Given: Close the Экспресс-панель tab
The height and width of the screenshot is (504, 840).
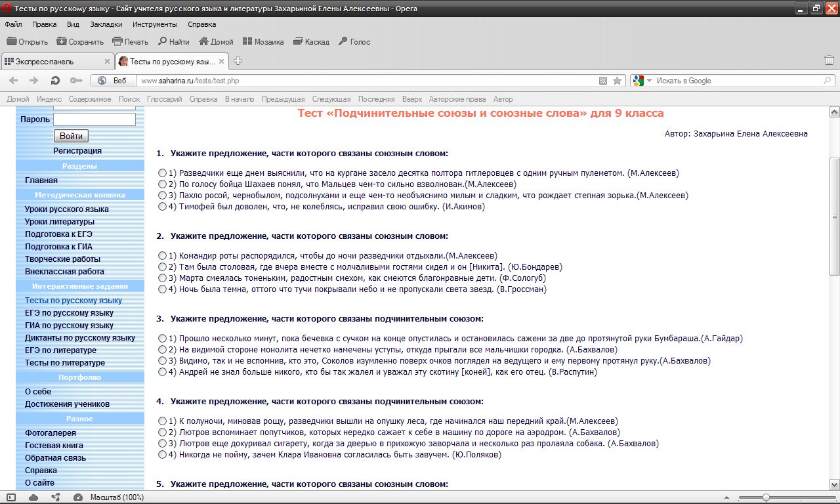Looking at the screenshot, I should pyautogui.click(x=107, y=61).
